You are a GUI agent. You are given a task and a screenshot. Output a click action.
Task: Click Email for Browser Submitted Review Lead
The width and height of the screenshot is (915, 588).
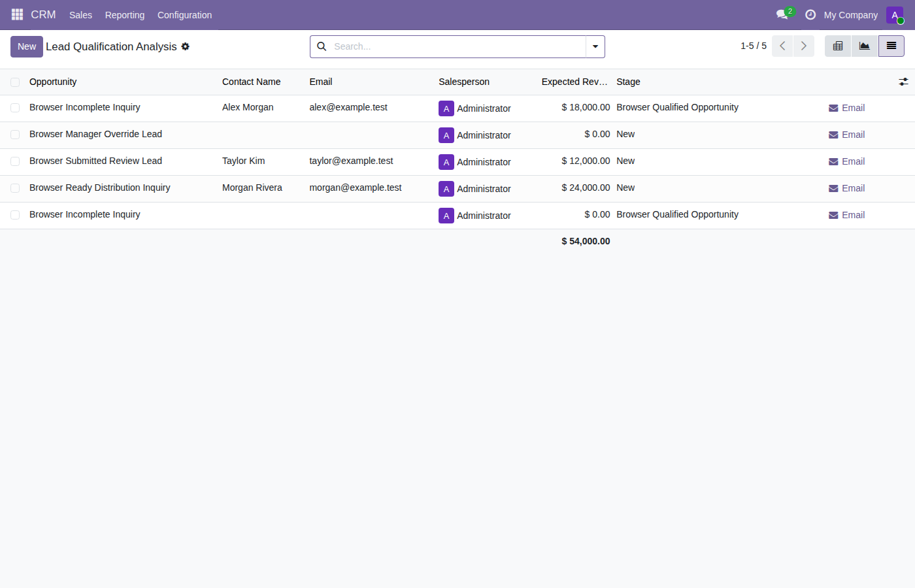point(846,161)
